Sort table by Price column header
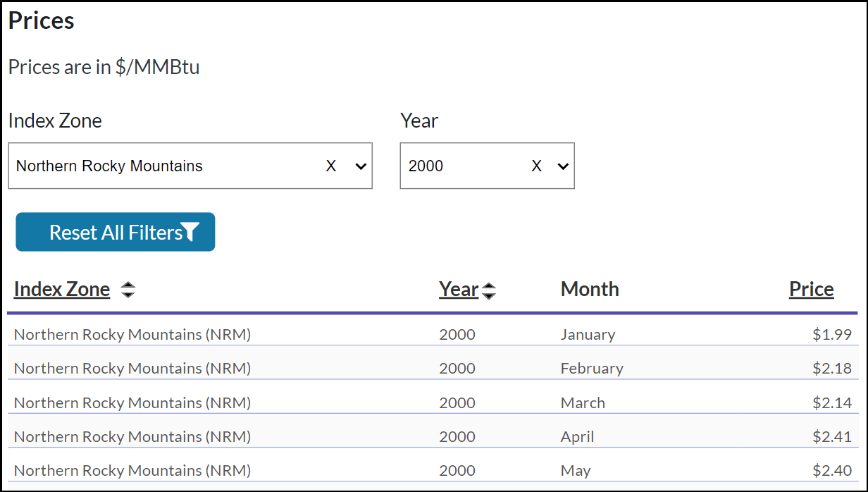Image resolution: width=868 pixels, height=492 pixels. click(x=811, y=290)
